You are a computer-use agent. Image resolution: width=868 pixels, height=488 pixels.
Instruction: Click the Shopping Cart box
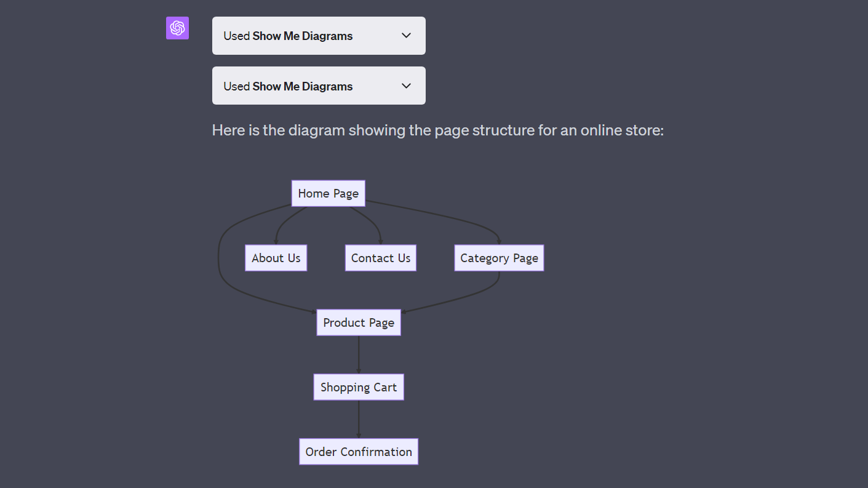pos(358,386)
